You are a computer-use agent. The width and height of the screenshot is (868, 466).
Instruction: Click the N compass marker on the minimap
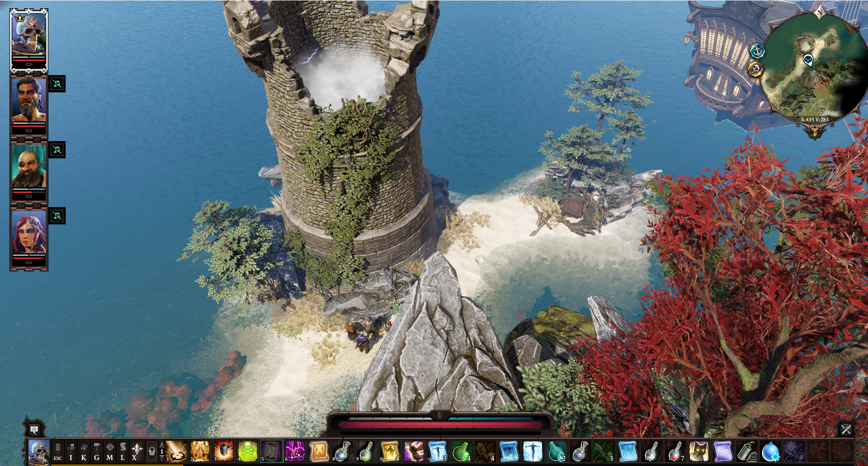tap(819, 13)
